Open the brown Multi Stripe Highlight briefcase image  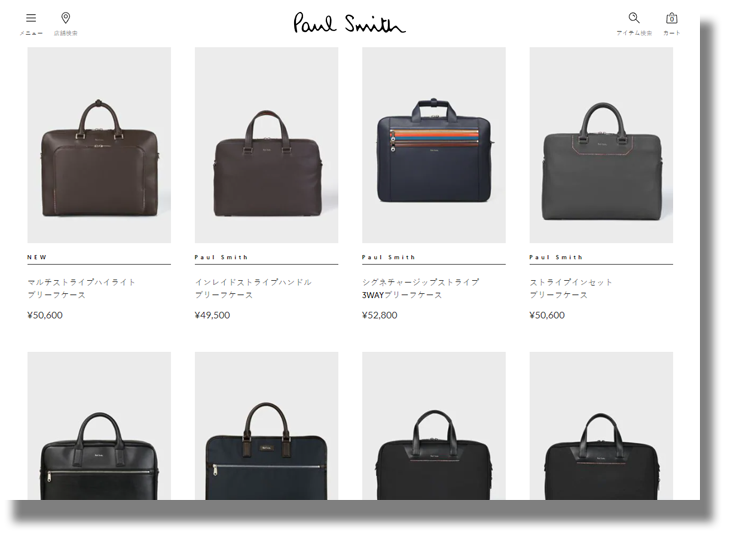click(99, 145)
